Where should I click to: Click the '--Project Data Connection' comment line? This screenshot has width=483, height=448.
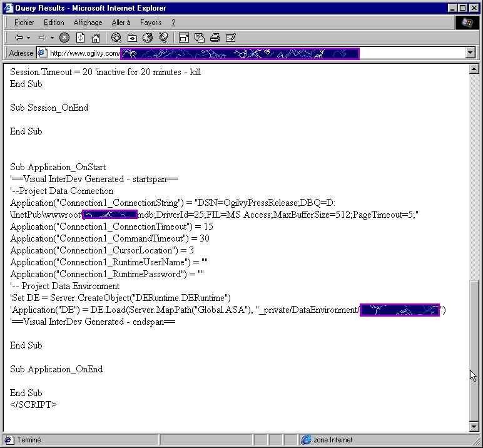[x=61, y=191]
